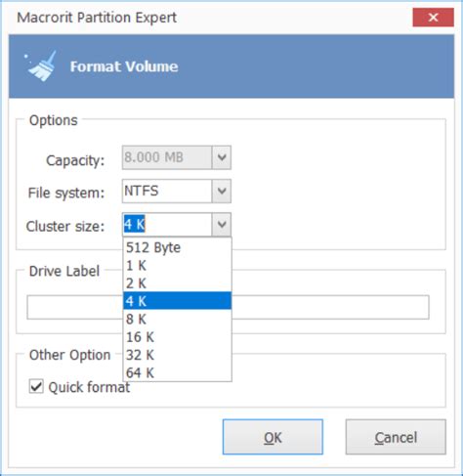The height and width of the screenshot is (476, 463).
Task: Click the Drive Label text field
Action: 228,307
